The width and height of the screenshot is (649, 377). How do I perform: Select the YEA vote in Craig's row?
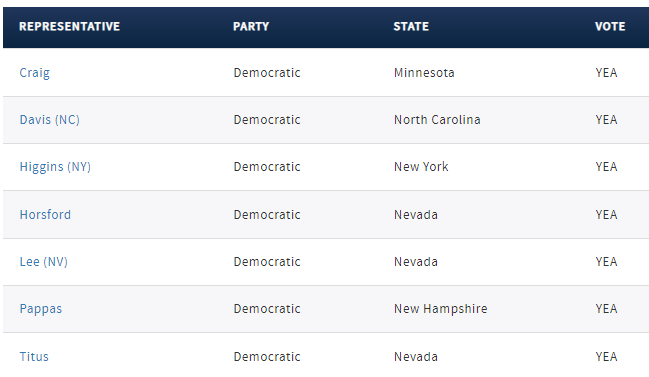[606, 73]
